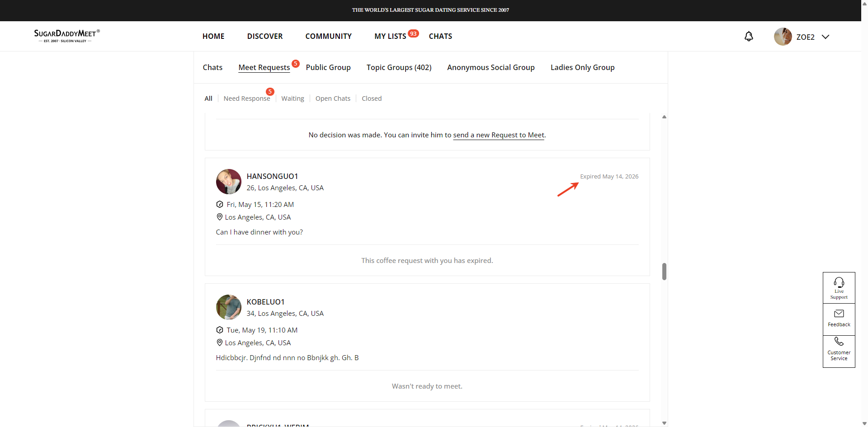868x427 pixels.
Task: Filter by Open Chats
Action: (x=333, y=99)
